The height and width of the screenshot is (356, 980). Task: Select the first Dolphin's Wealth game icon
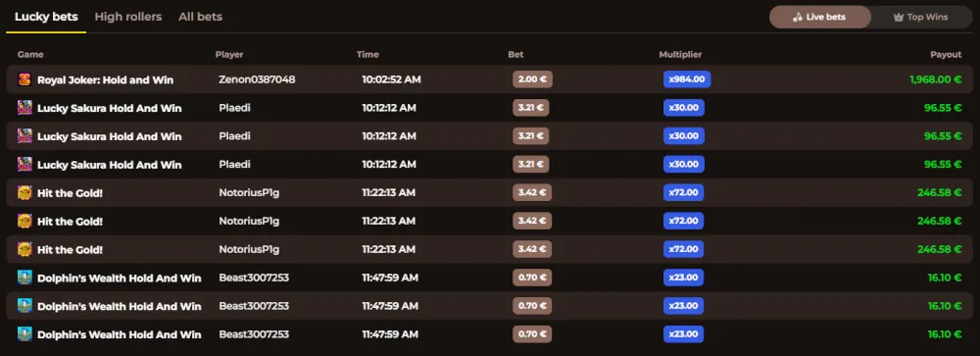(24, 278)
